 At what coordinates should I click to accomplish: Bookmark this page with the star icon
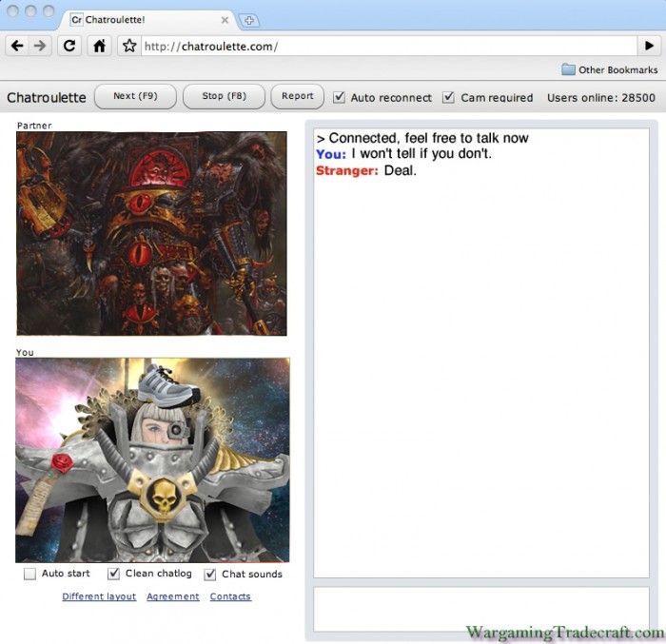pyautogui.click(x=129, y=46)
